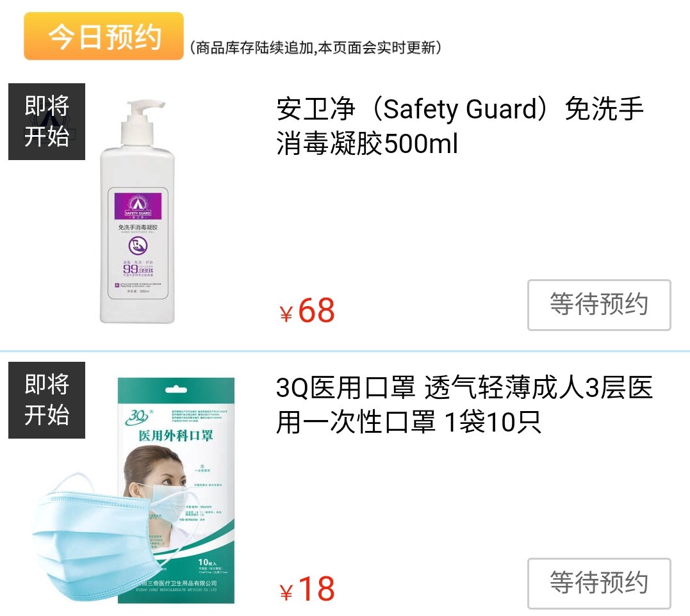Click the 医用外科口罩 text on the package
The width and height of the screenshot is (690, 616).
click(x=176, y=435)
